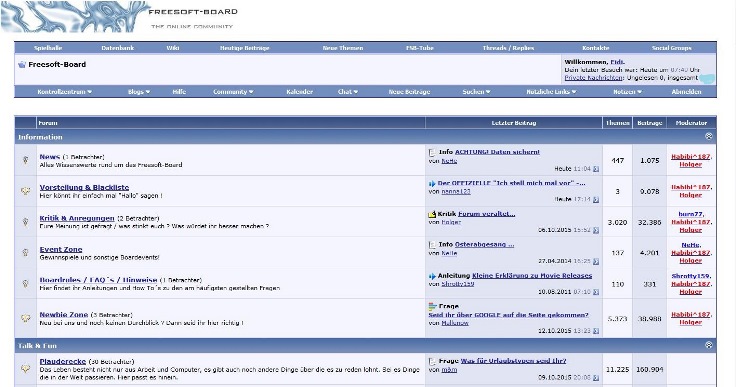Viewport: 736px width, 387px height.
Task: Open Seid ihr über GOOGLE thread
Action: point(508,315)
